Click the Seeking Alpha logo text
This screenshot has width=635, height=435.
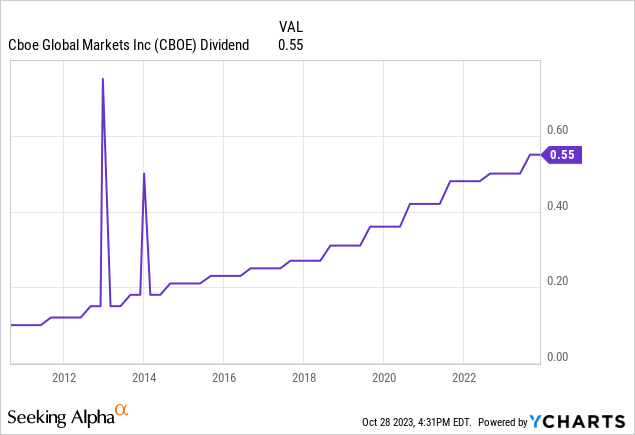[x=60, y=415]
